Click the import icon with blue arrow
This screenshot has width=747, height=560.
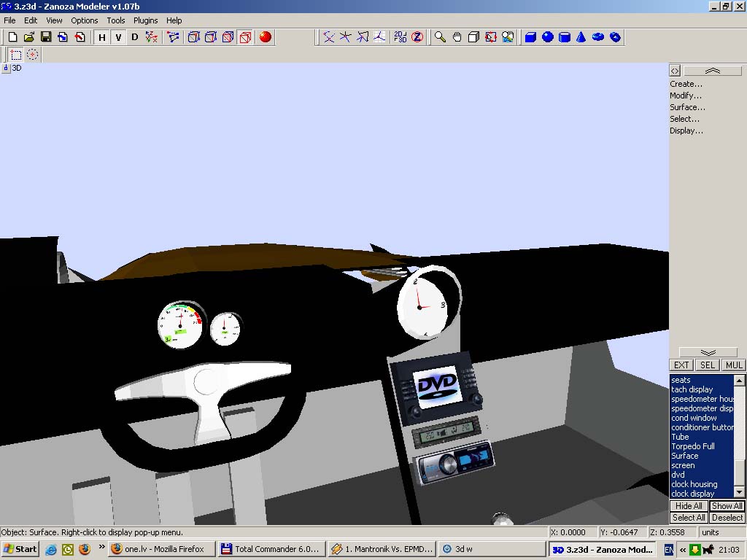click(x=63, y=37)
